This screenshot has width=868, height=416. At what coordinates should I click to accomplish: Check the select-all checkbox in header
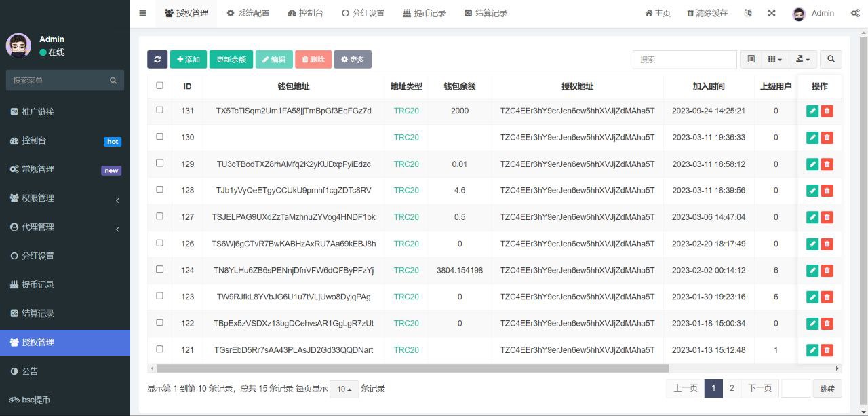click(160, 86)
